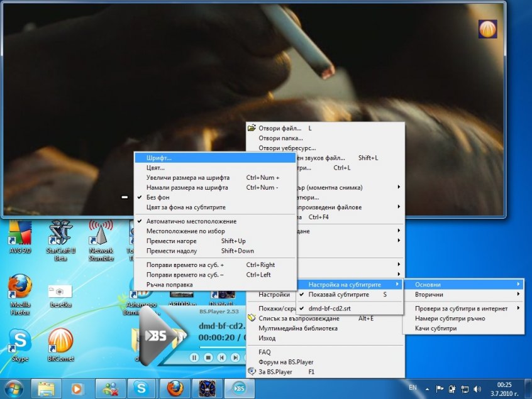Open 'Цвят за фона на субтитрите' color option
This screenshot has width=532, height=399.
click(x=186, y=207)
